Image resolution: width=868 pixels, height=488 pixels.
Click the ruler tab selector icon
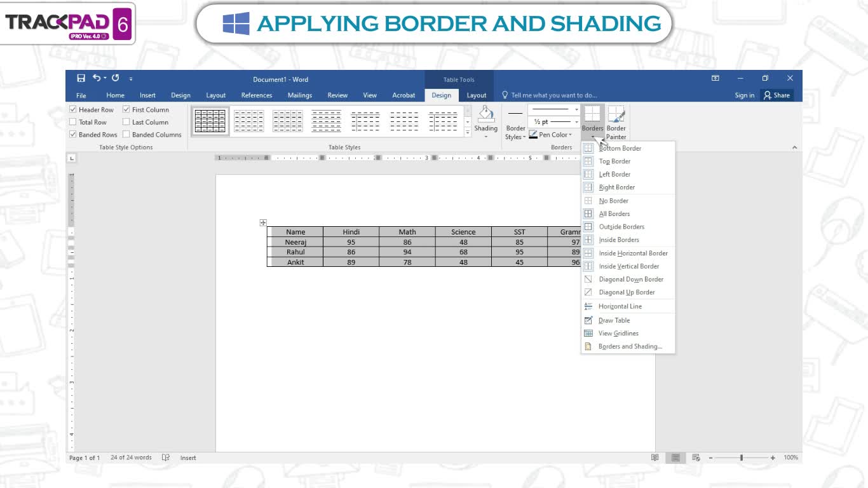coord(72,158)
